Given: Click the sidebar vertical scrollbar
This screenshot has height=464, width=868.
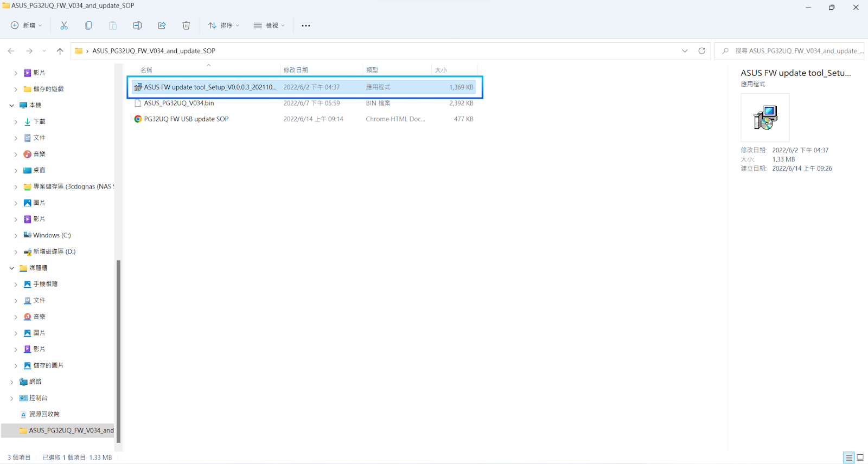Looking at the screenshot, I should point(118,351).
